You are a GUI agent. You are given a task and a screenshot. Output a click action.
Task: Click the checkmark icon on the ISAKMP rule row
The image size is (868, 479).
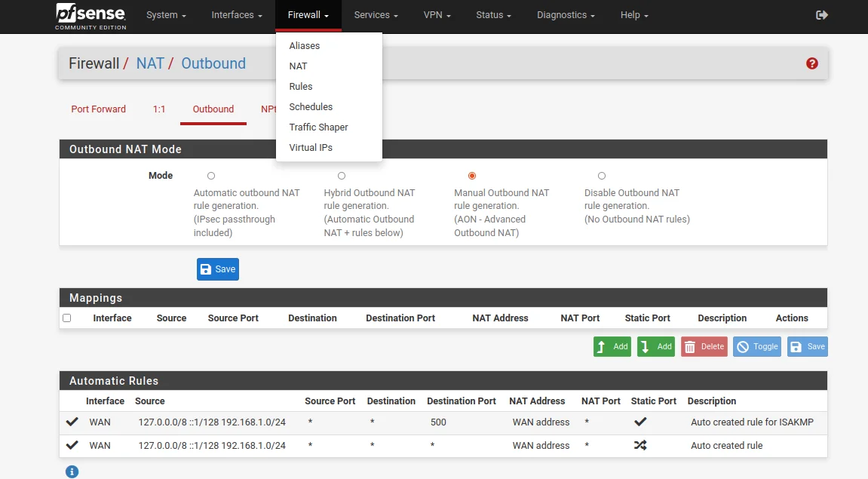pos(72,422)
